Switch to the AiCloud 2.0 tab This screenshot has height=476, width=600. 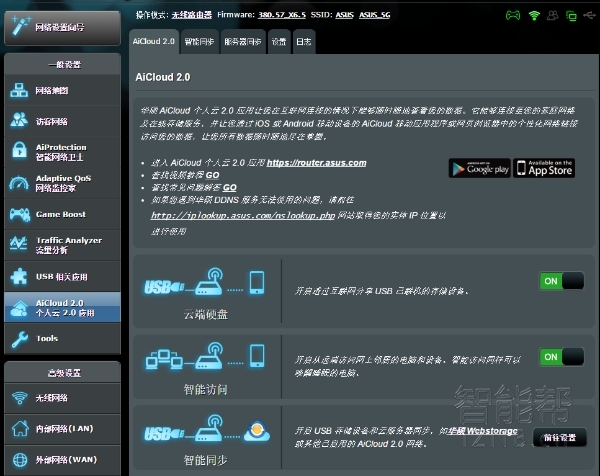tap(154, 41)
